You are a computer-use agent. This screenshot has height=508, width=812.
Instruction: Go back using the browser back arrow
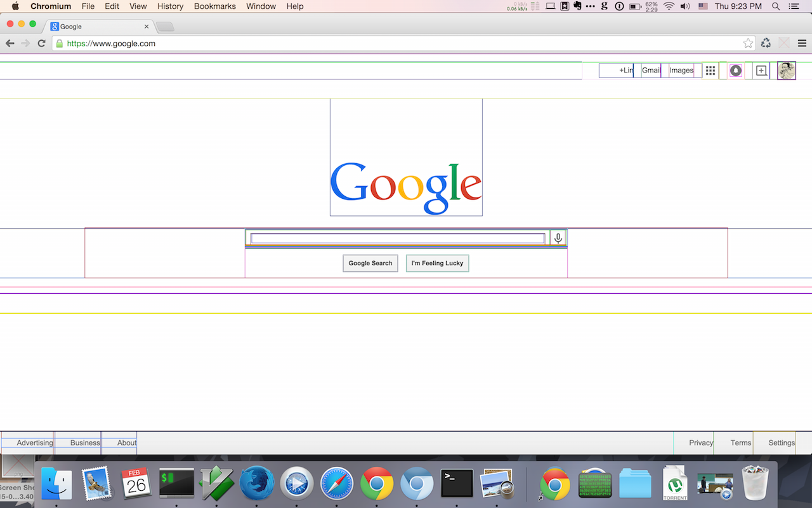(10, 43)
